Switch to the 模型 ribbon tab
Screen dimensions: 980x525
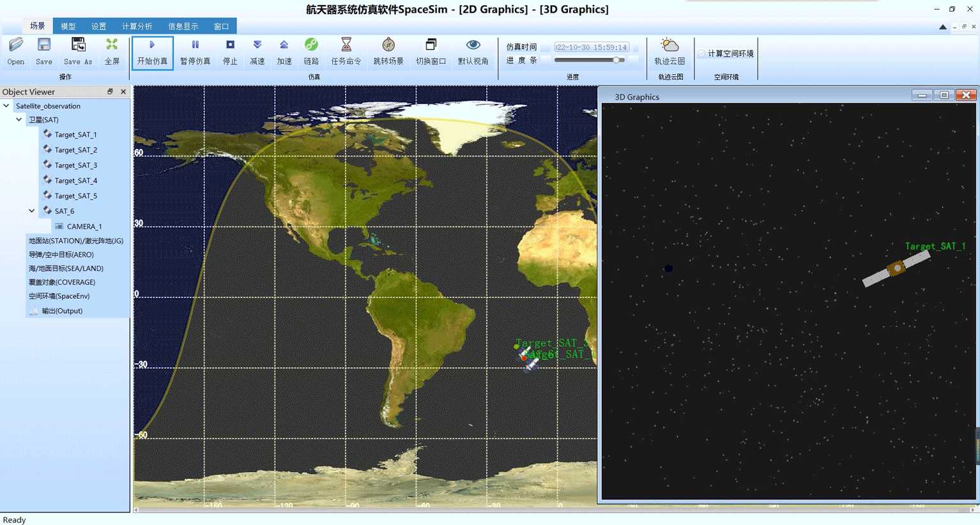click(68, 26)
